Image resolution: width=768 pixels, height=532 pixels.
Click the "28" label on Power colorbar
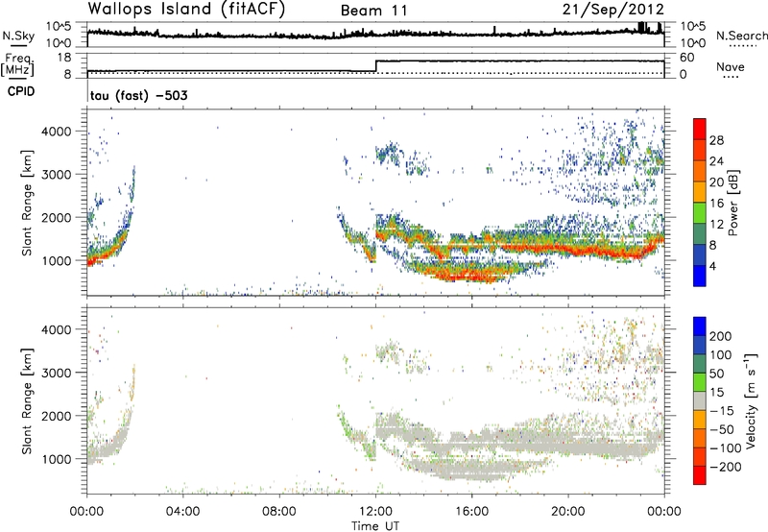pyautogui.click(x=716, y=140)
